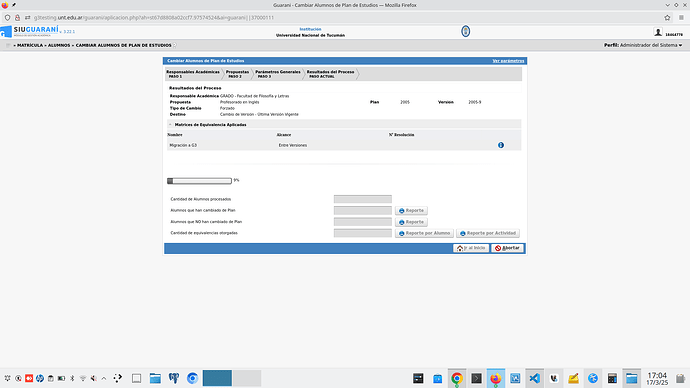Select Resultados del Proceso current step tab
Viewport: 690px width, 388px height.
[x=330, y=74]
